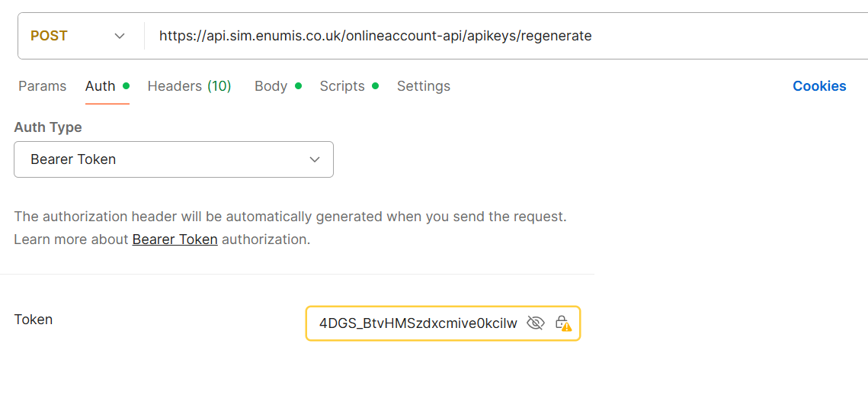The image size is (868, 405).
Task: Click the green dot next to Auth
Action: [x=126, y=85]
